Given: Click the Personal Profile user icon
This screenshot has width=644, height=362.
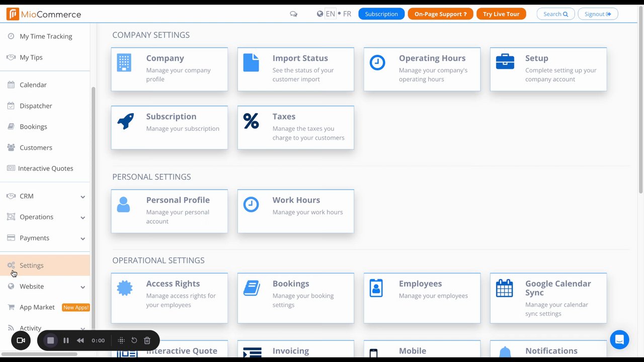Looking at the screenshot, I should [x=123, y=204].
